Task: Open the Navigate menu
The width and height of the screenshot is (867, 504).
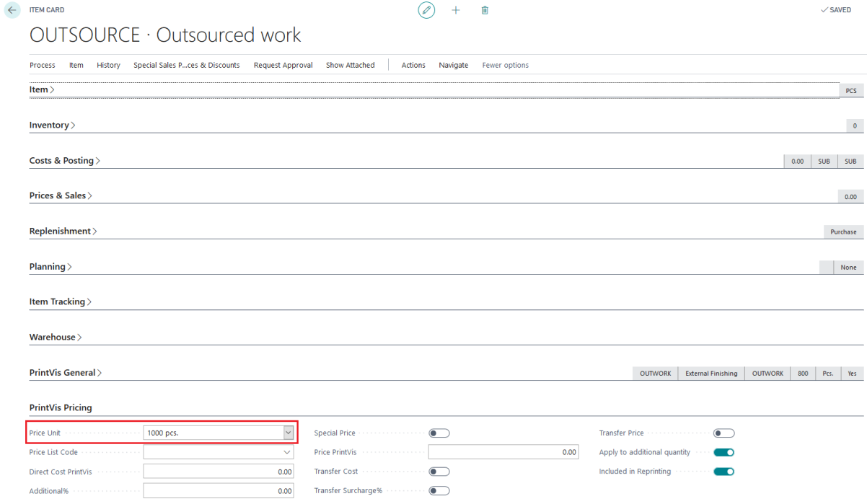Action: pyautogui.click(x=454, y=65)
